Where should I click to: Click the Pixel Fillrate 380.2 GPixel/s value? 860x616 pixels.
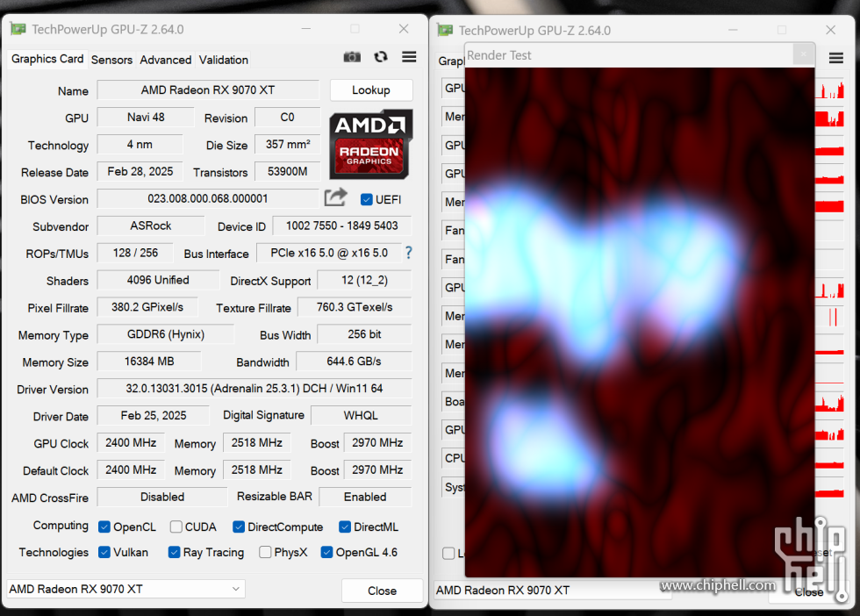pyautogui.click(x=147, y=307)
